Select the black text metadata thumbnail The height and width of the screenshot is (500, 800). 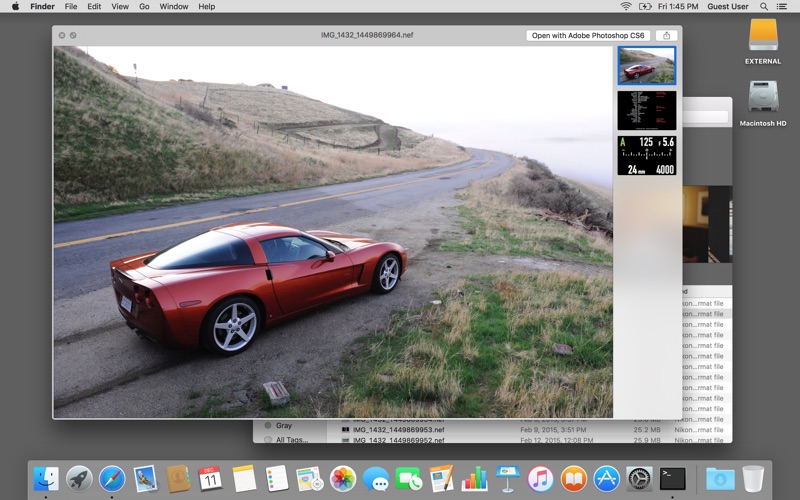point(646,110)
